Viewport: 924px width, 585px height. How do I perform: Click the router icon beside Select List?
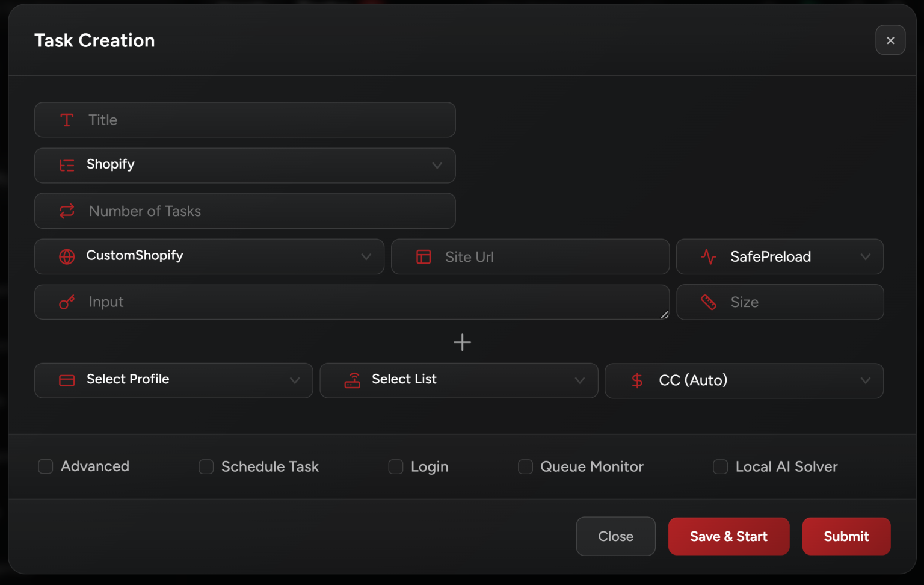[x=352, y=380]
